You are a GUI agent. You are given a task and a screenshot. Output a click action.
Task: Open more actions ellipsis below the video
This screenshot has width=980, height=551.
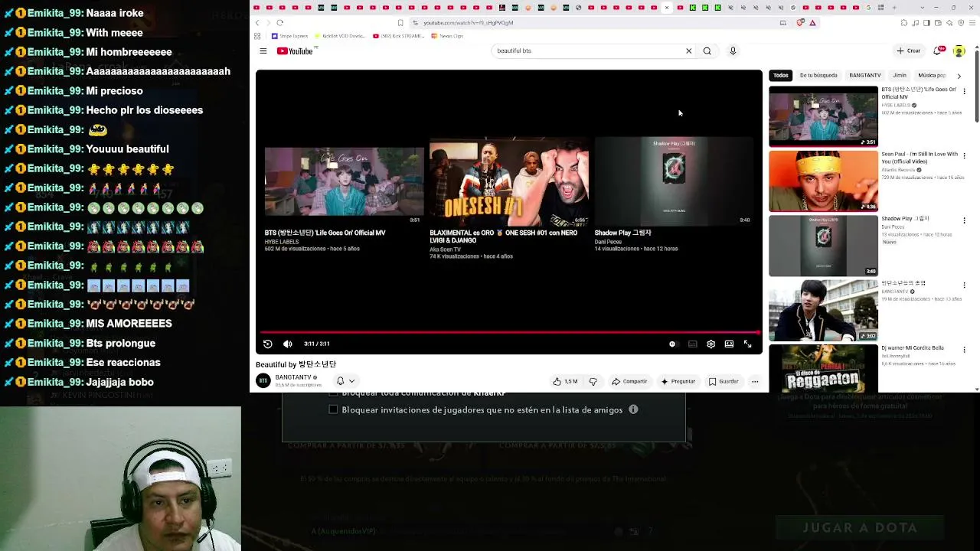coord(755,381)
